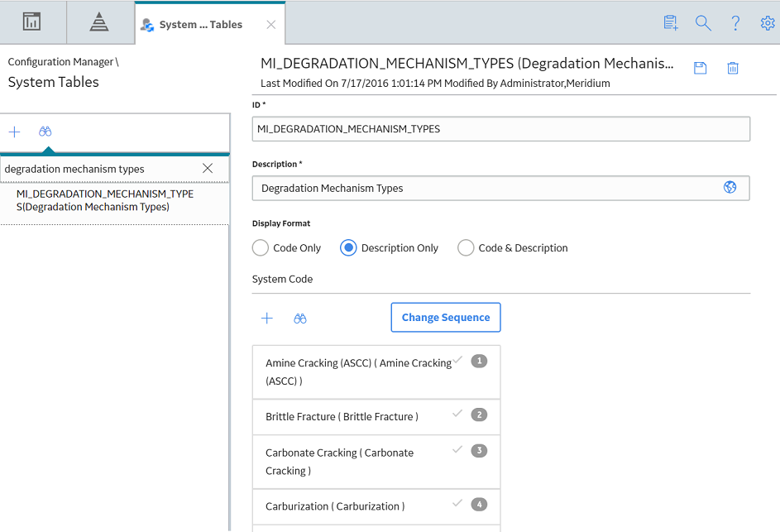780x532 pixels.
Task: Select the Amine Cracking (ASCC) system code
Action: pyautogui.click(x=376, y=372)
